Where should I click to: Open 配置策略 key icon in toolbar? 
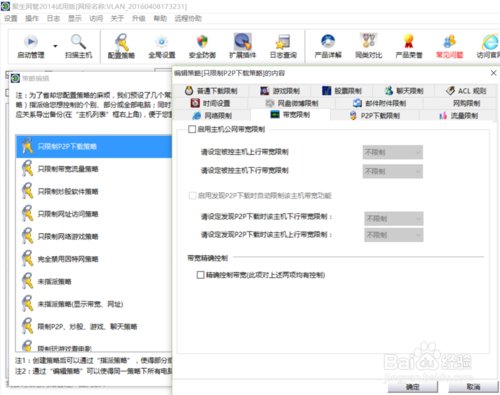[x=121, y=42]
